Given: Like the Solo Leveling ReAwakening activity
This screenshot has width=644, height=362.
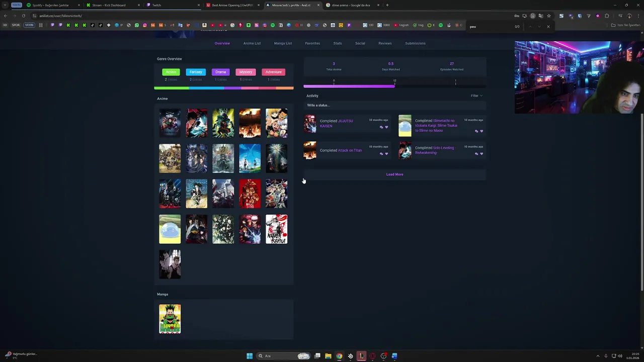Looking at the screenshot, I should tap(481, 154).
